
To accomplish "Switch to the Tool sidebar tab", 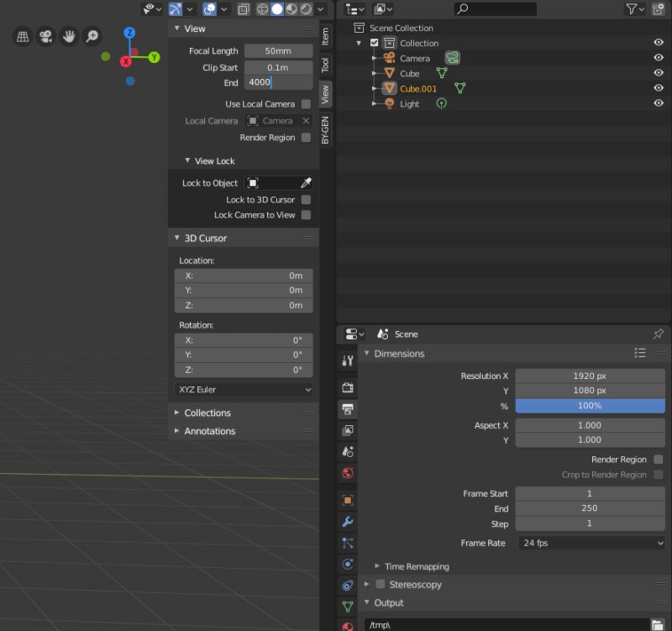I will point(326,65).
